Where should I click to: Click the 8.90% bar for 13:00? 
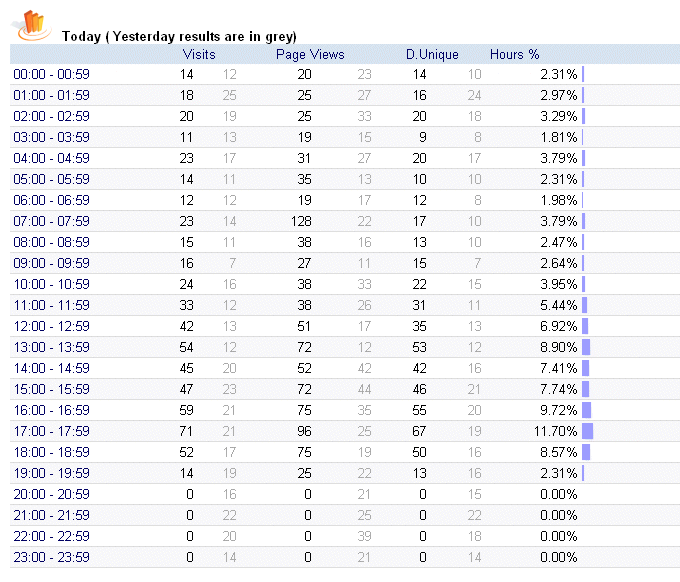pyautogui.click(x=586, y=347)
